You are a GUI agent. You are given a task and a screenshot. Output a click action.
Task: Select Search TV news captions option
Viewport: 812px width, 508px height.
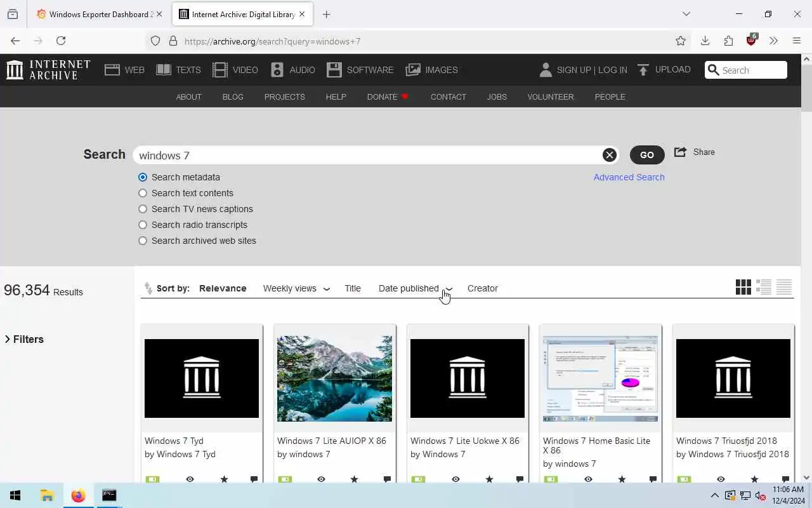point(143,209)
